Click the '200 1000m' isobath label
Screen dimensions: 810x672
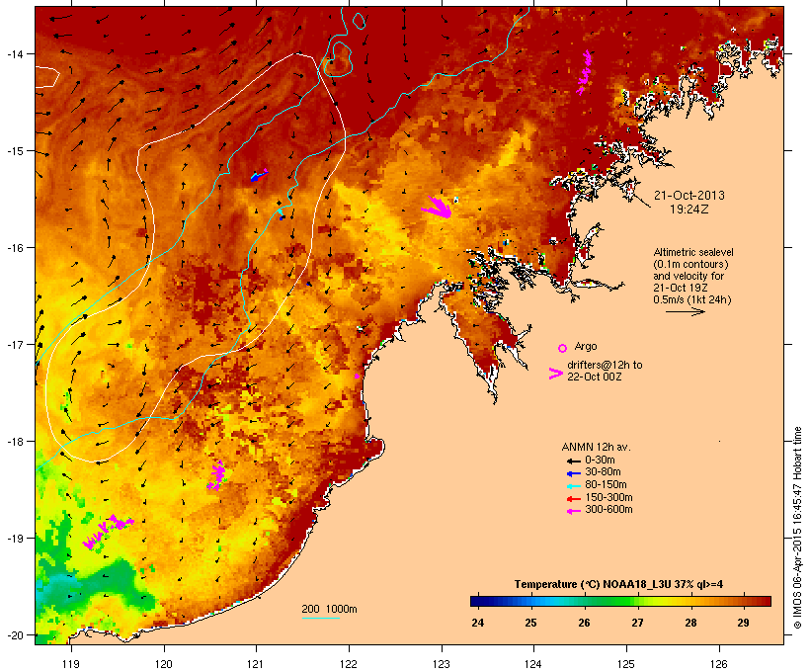(329, 609)
